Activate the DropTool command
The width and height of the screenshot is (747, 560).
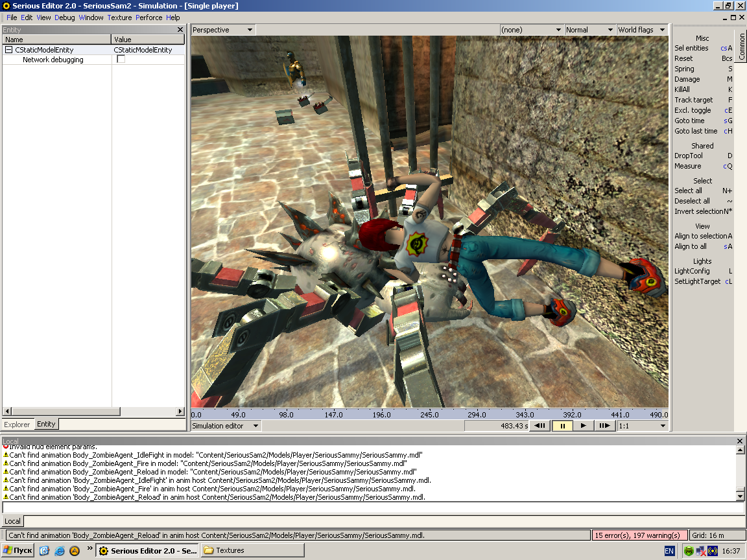703,156
